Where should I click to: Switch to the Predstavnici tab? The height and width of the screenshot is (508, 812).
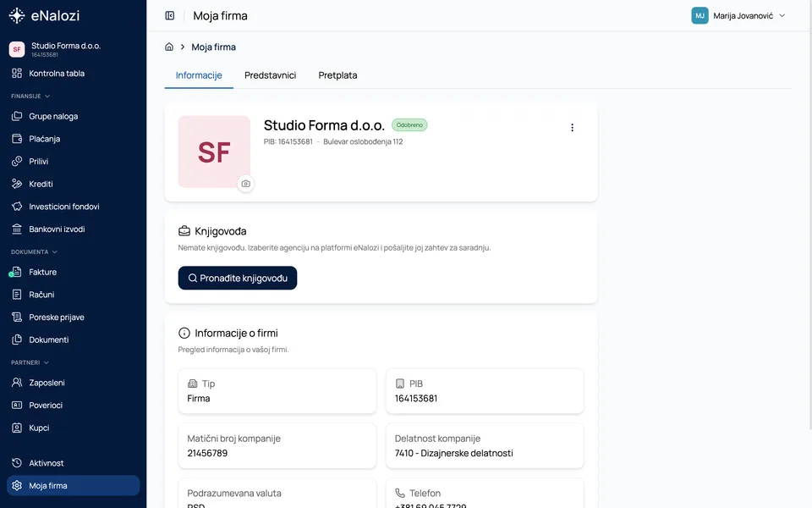pyautogui.click(x=271, y=75)
